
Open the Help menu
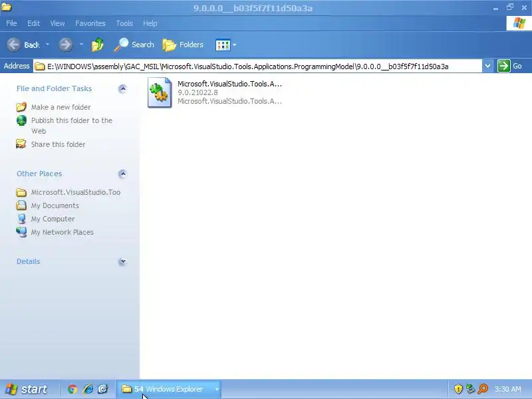click(150, 23)
